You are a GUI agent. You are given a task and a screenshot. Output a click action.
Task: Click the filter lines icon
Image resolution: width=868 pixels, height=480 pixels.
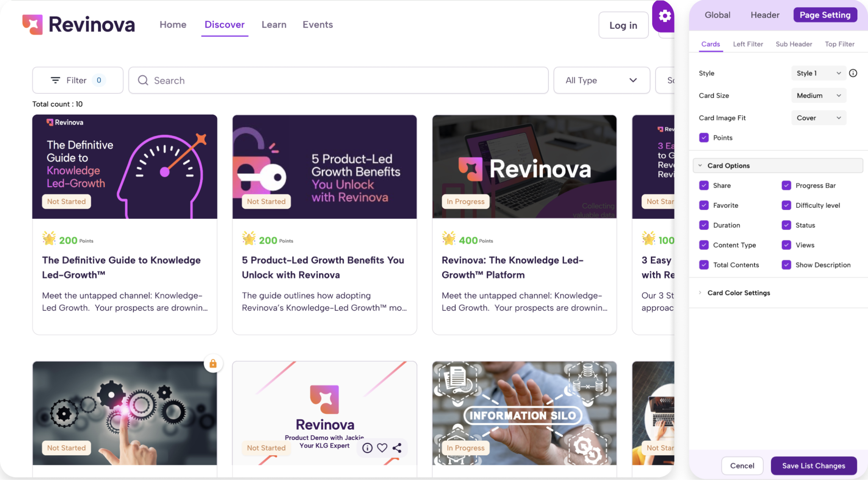[x=55, y=80]
